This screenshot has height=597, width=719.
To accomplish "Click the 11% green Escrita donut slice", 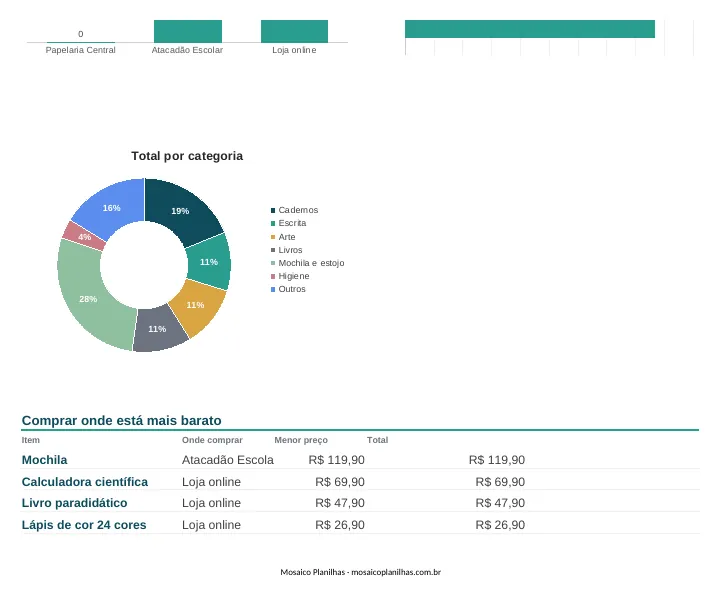I will point(209,262).
